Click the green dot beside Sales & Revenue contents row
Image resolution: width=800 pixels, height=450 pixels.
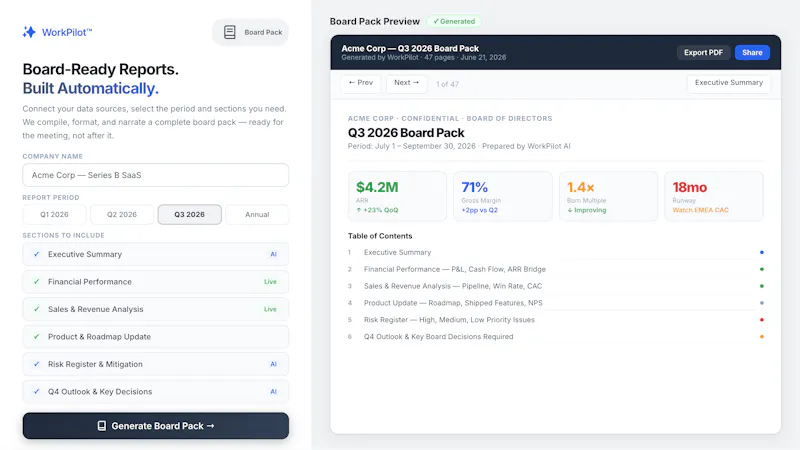762,286
